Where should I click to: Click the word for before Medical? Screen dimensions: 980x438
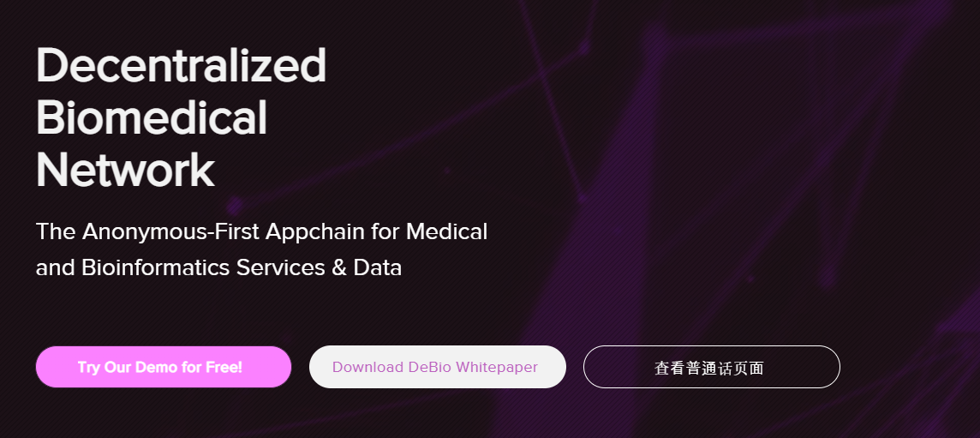point(385,231)
